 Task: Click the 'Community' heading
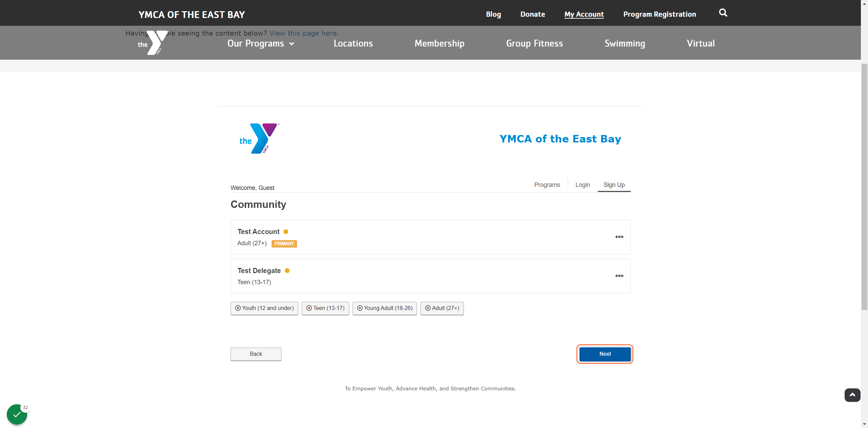(258, 205)
